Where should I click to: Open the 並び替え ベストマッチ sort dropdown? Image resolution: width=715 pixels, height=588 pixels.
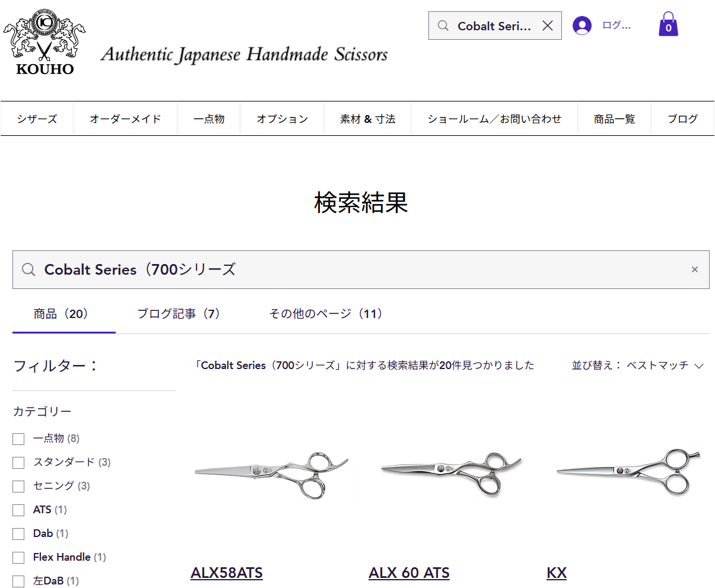click(x=637, y=365)
